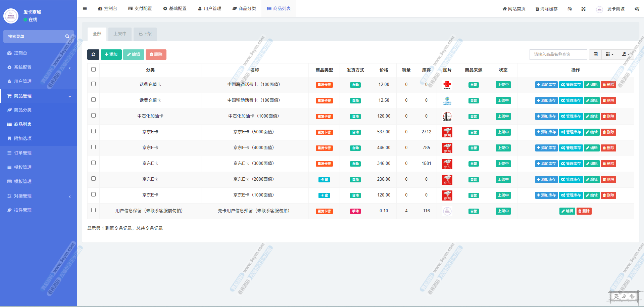Open the settings gears icon at top right
This screenshot has width=644, height=307.
pyautogui.click(x=637, y=9)
